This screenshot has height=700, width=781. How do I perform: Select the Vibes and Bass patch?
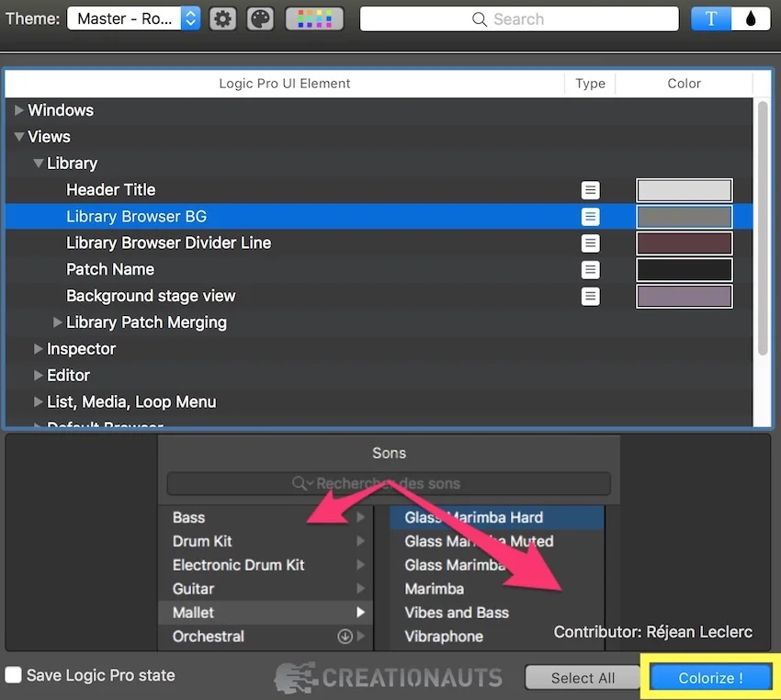click(x=497, y=613)
